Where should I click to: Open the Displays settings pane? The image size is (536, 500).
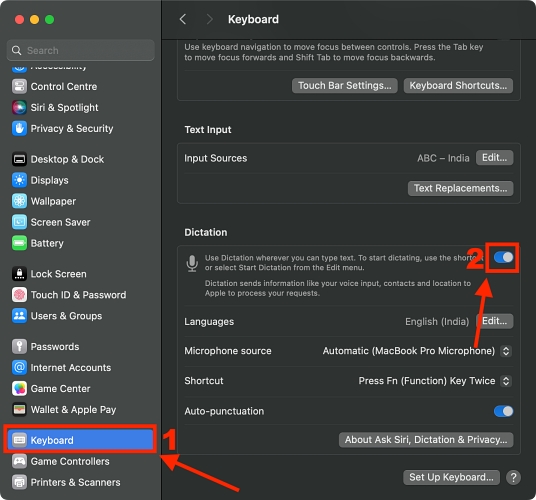click(x=50, y=180)
